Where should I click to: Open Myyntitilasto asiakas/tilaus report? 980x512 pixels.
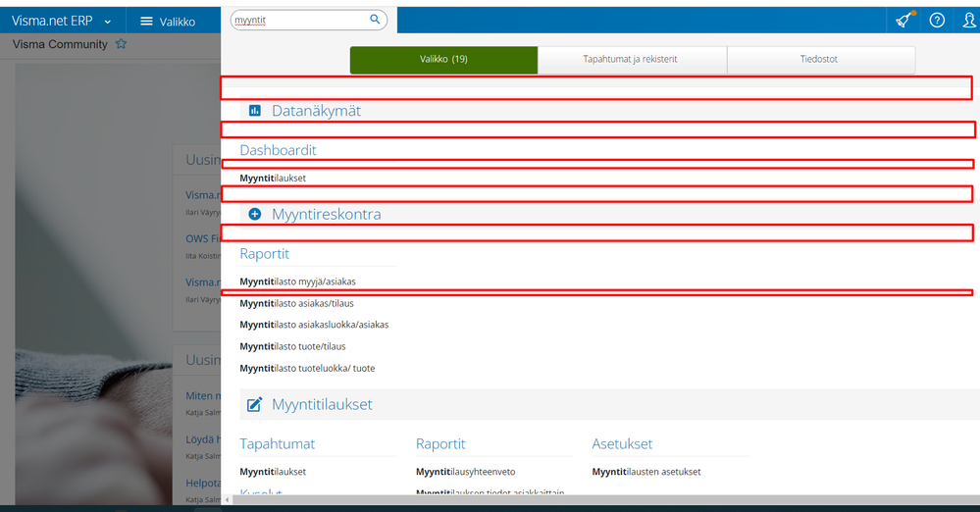(297, 304)
